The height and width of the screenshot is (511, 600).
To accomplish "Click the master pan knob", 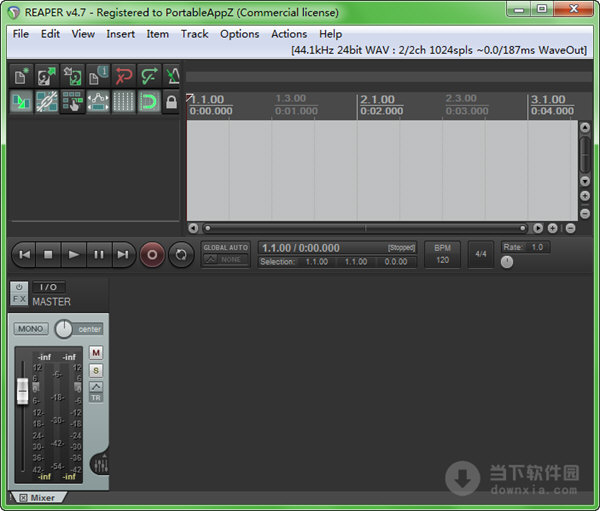I will pyautogui.click(x=64, y=329).
